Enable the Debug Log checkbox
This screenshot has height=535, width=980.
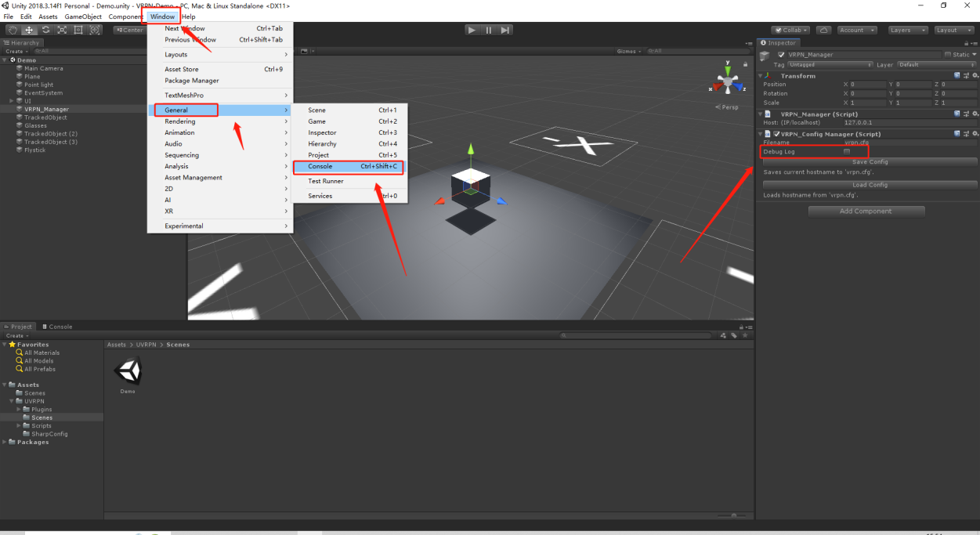(x=847, y=152)
